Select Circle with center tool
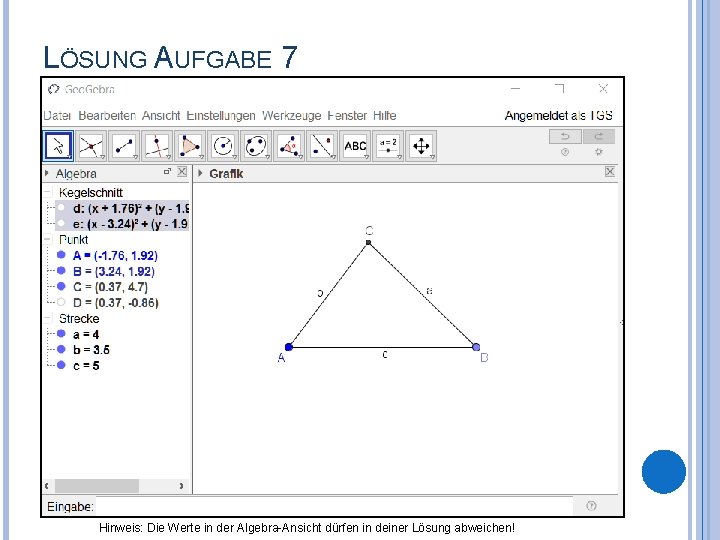The height and width of the screenshot is (540, 720). [x=223, y=146]
